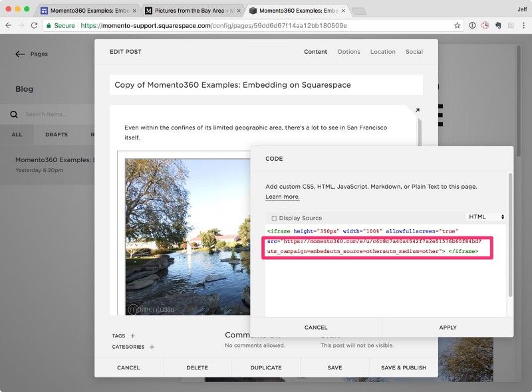Click the Code dialog vertical scrollbar
The width and height of the screenshot is (532, 392).
tap(510, 235)
